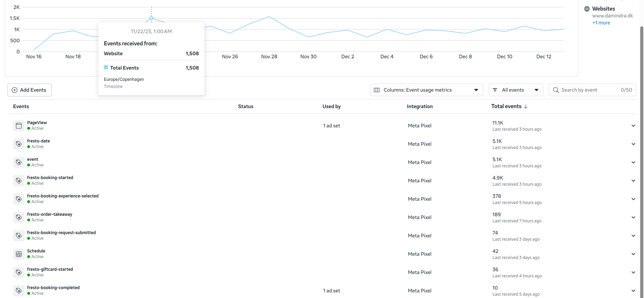Click the PageView event window icon

tap(19, 126)
